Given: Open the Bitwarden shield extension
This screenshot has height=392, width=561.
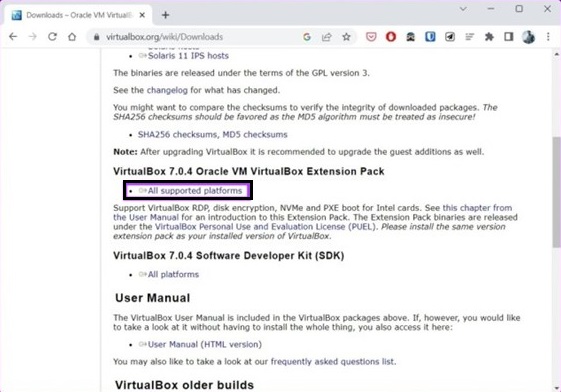Looking at the screenshot, I should click(x=430, y=36).
